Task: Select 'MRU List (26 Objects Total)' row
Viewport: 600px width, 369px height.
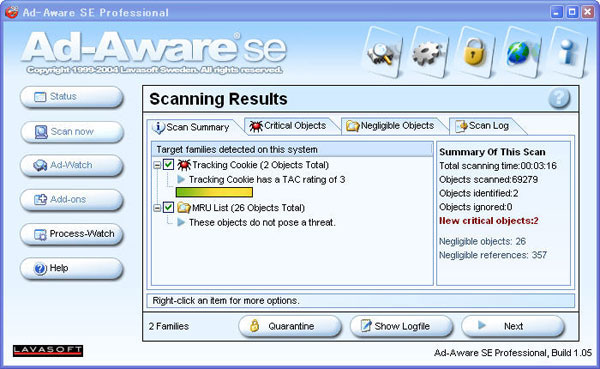Action: pos(248,208)
